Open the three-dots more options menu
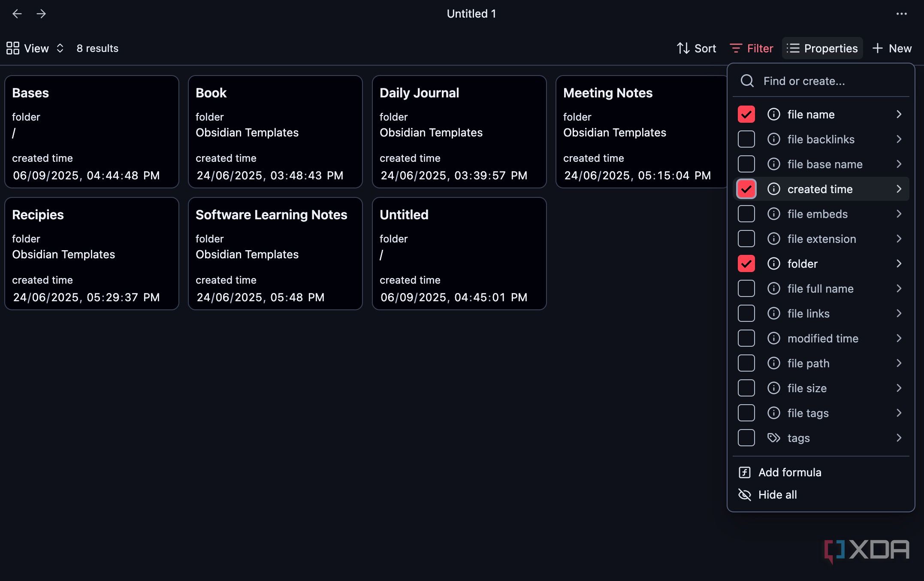924x581 pixels. (x=901, y=14)
